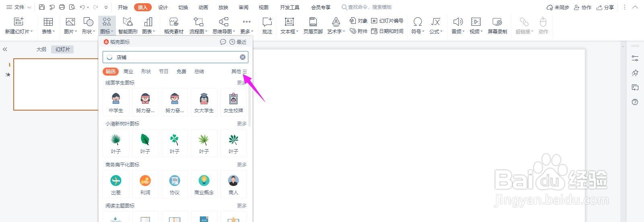Insert the 商业概念 lightbulb icon

pyautogui.click(x=204, y=184)
